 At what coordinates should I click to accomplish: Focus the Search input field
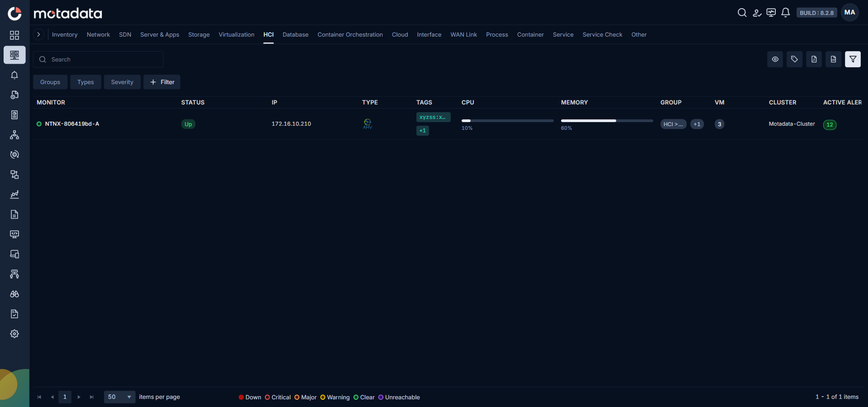pyautogui.click(x=98, y=59)
